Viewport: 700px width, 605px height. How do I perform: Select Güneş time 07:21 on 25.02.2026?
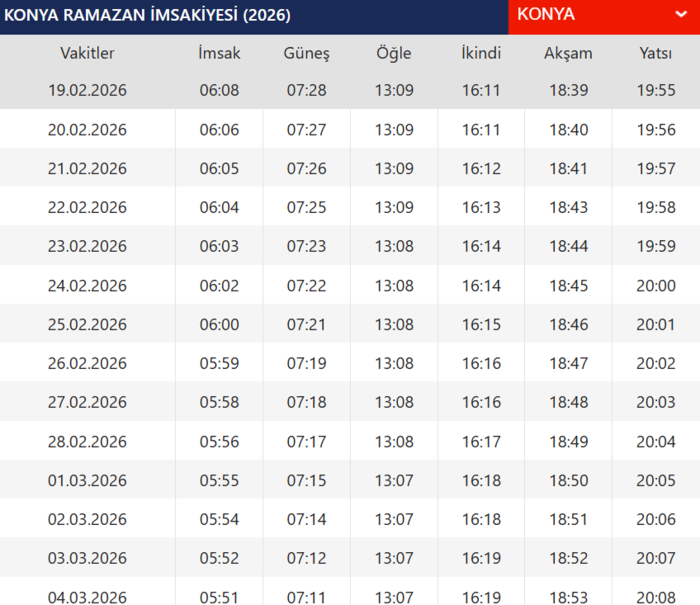[306, 324]
